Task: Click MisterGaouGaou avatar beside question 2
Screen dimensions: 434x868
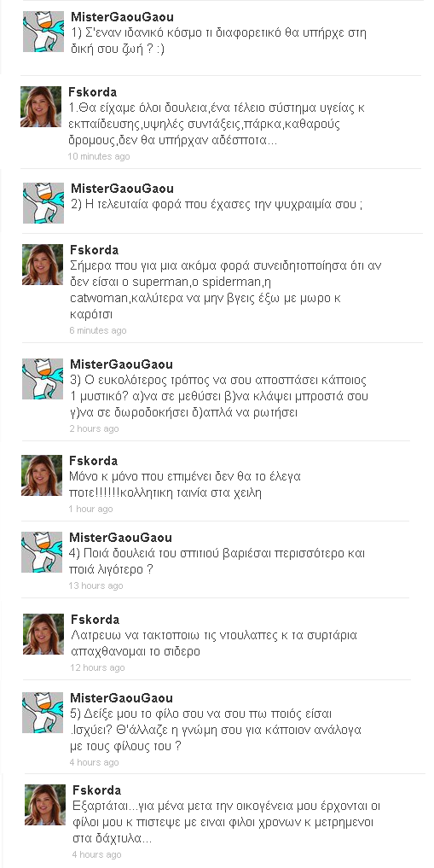Action: [x=43, y=203]
